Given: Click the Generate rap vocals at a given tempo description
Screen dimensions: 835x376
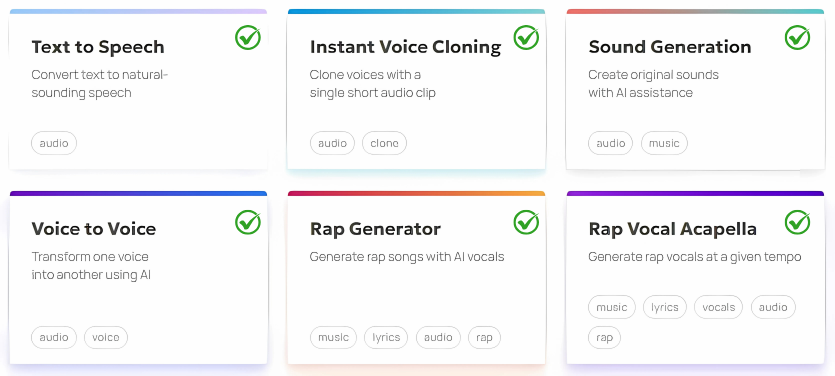Looking at the screenshot, I should click(x=695, y=257).
